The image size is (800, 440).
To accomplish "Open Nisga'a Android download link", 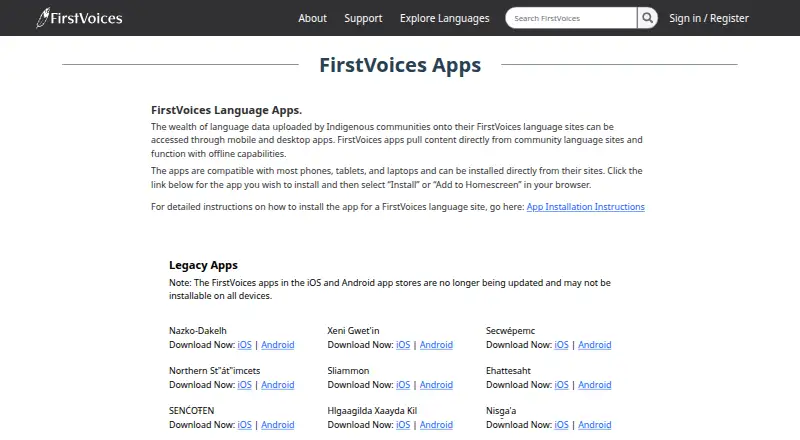I will [x=594, y=424].
